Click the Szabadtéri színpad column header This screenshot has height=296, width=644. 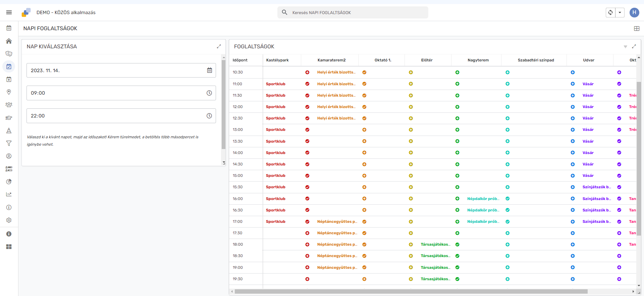[536, 60]
